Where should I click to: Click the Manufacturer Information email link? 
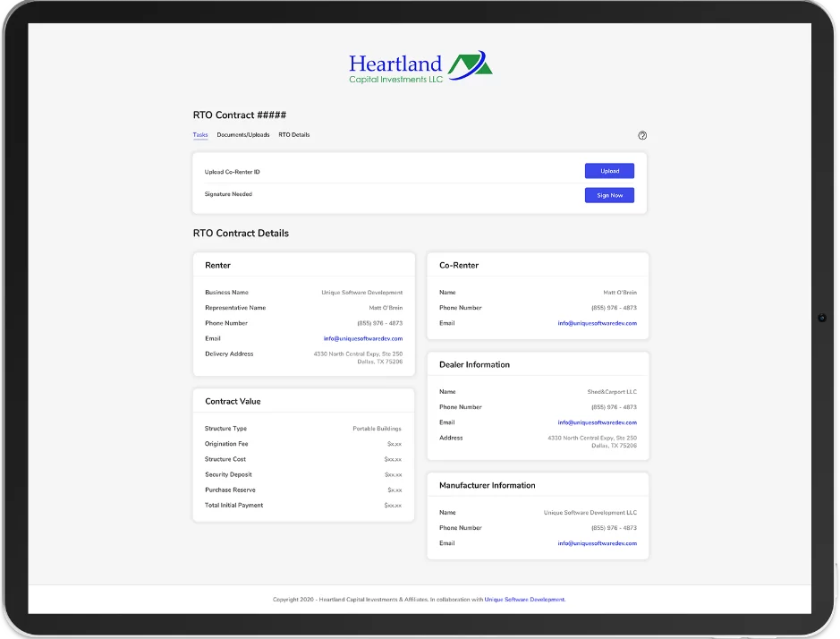596,542
